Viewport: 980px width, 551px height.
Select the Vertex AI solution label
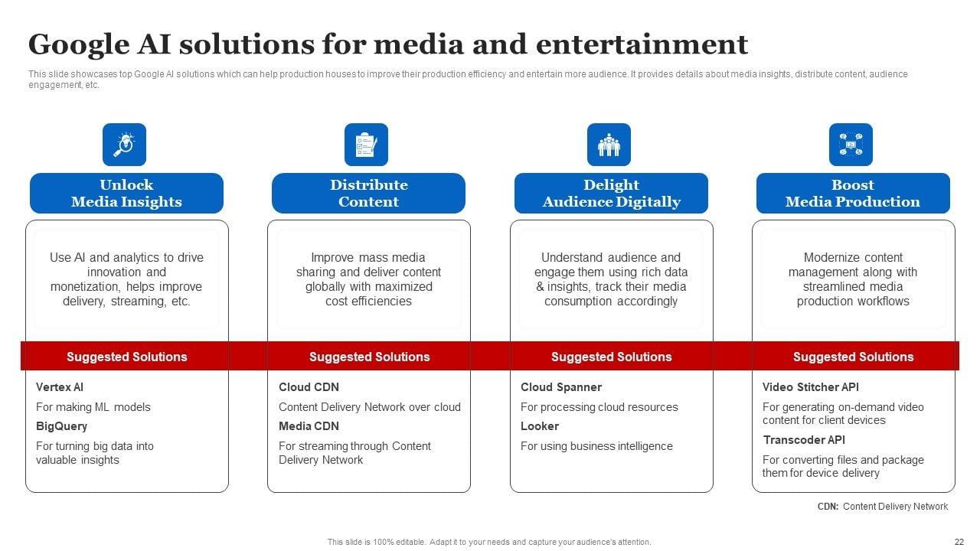point(60,387)
